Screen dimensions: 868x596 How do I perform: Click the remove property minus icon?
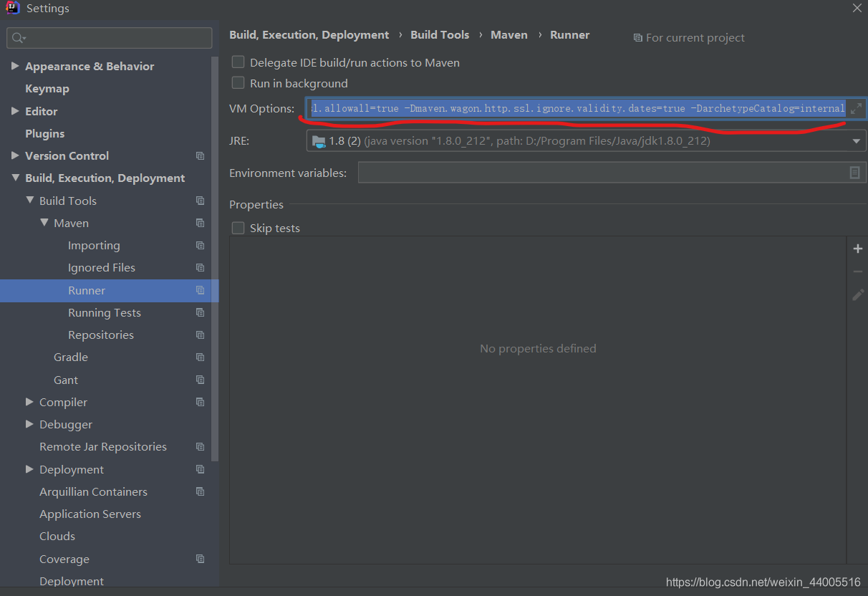click(x=858, y=271)
